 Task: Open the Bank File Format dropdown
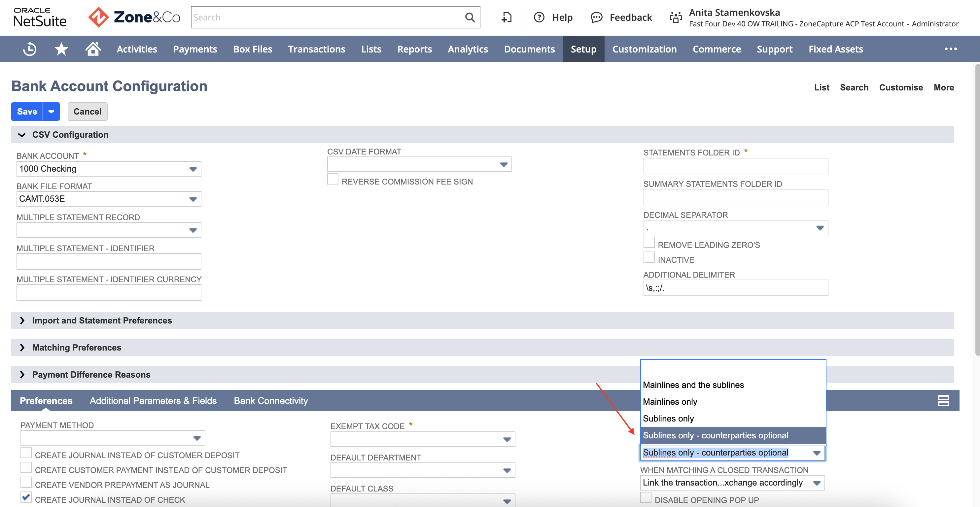(109, 199)
